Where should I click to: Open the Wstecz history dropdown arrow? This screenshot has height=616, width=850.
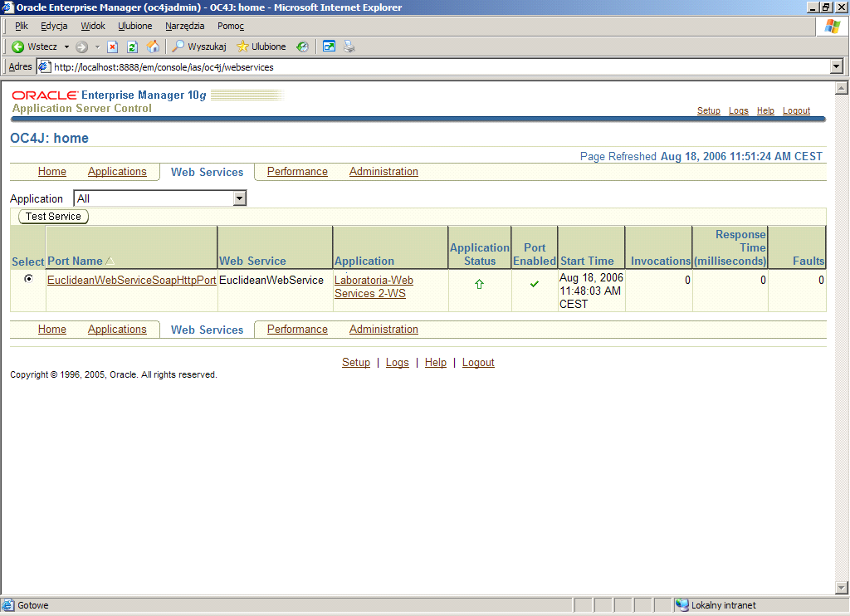[66, 47]
